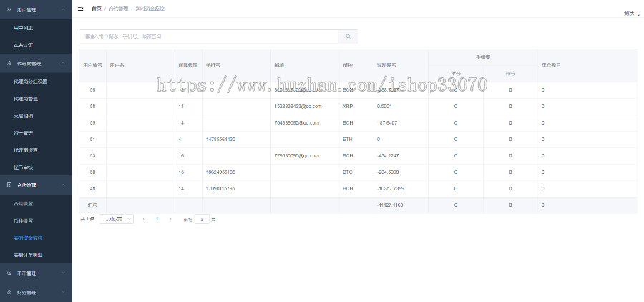Click email 1528338433@qq.com cell
The height and width of the screenshot is (302, 644).
click(x=298, y=107)
